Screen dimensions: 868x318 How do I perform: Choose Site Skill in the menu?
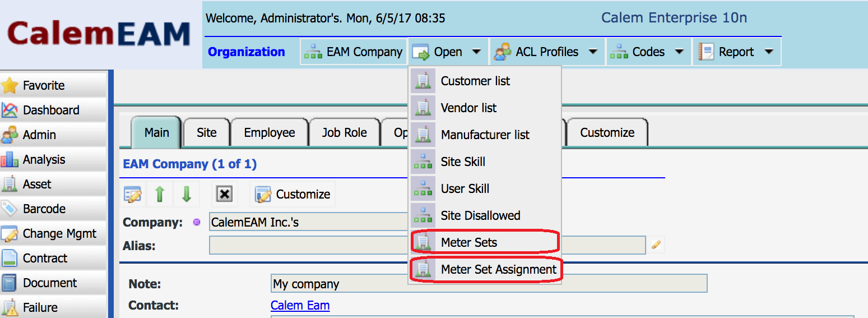tap(485, 162)
